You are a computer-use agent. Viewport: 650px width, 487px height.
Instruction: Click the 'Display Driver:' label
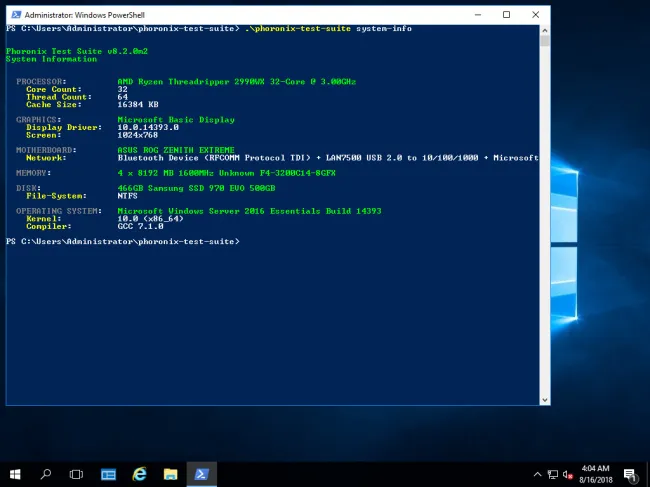pos(64,127)
